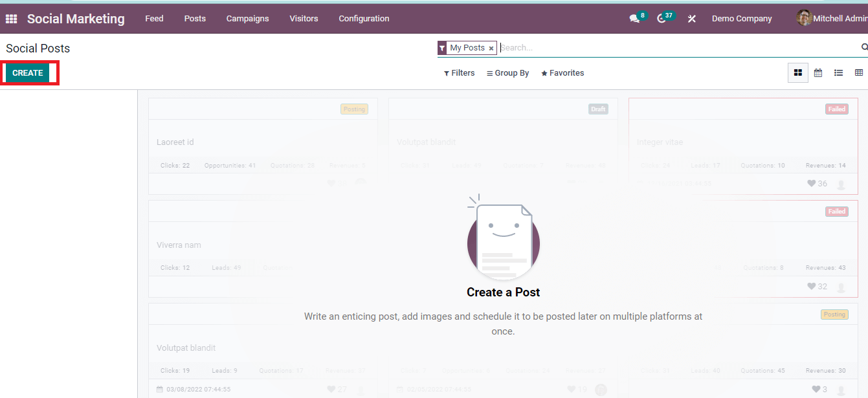
Task: Open the Laoreet id post card
Action: 263,146
